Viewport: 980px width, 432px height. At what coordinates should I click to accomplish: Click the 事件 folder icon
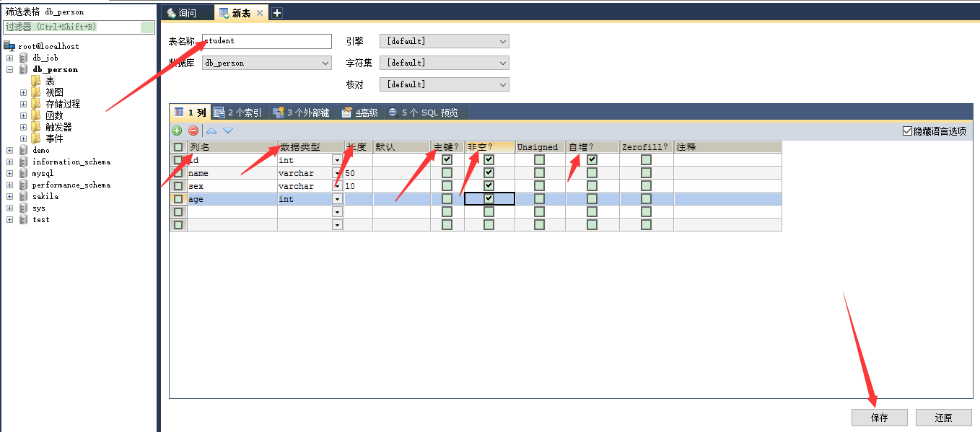[x=36, y=138]
